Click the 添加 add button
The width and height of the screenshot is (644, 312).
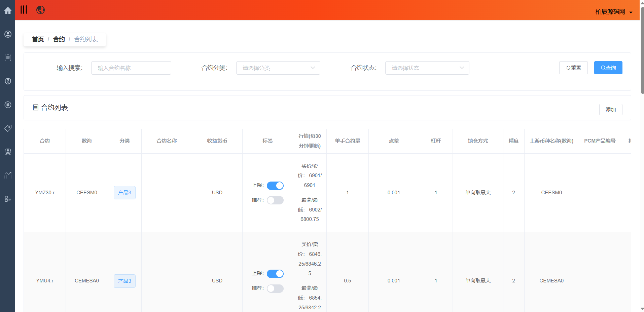coord(611,110)
